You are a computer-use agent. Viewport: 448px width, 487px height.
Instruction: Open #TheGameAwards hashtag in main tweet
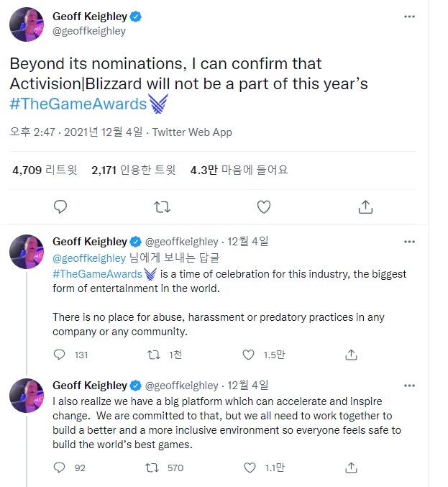78,104
